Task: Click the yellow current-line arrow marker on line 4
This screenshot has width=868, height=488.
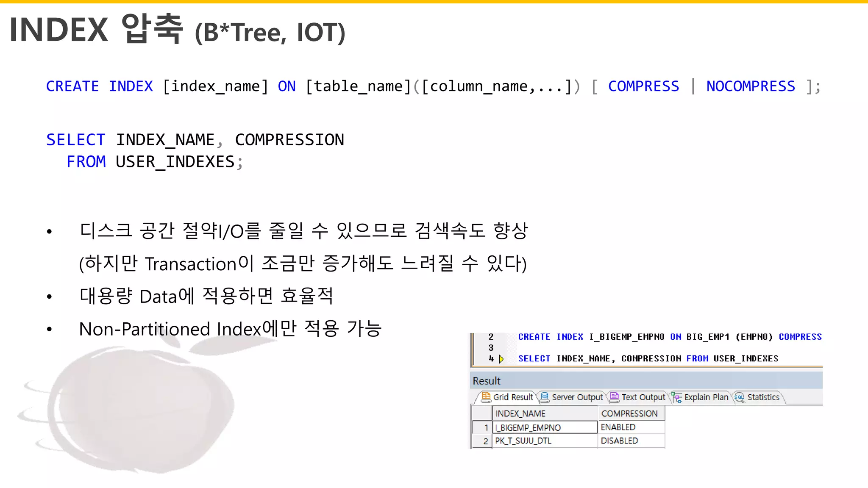Action: click(x=501, y=359)
